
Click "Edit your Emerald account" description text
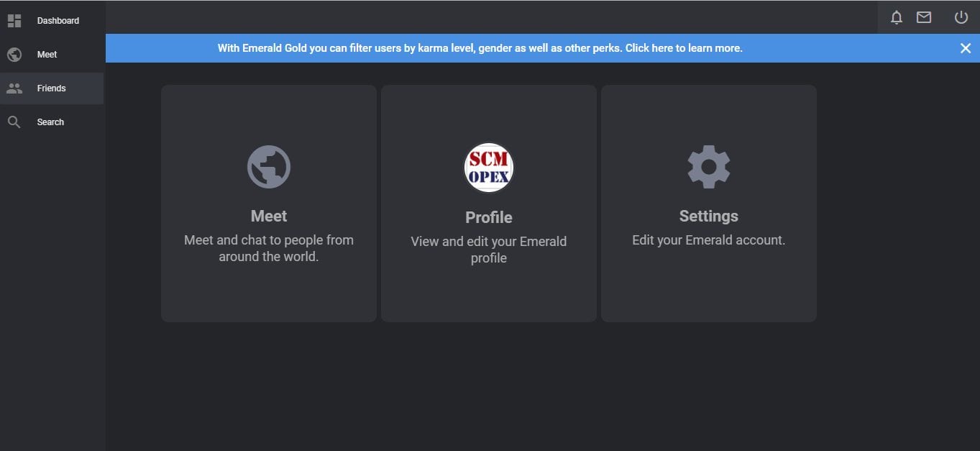[x=709, y=240]
